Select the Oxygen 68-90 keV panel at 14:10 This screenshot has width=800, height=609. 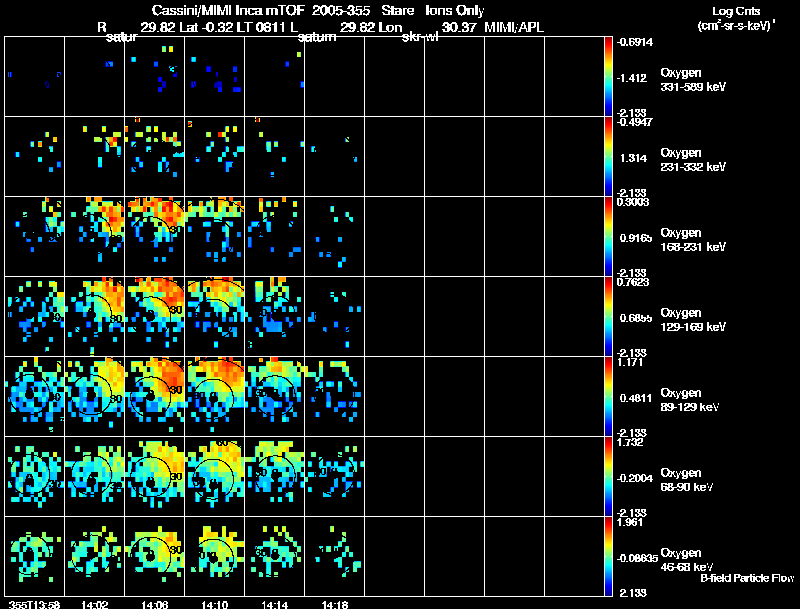pos(215,477)
